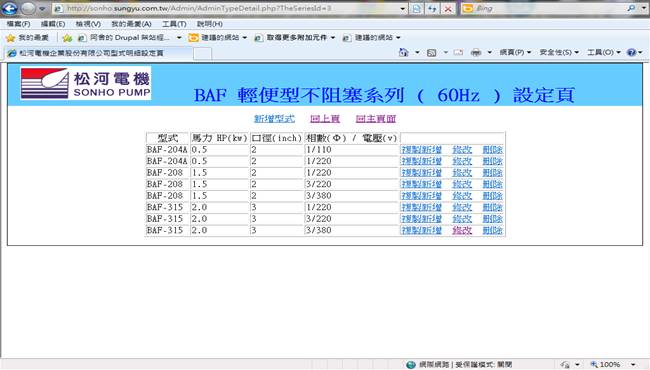Open the recent pages dropdown beside navigation arrows
The image size is (650, 370).
(42, 8)
